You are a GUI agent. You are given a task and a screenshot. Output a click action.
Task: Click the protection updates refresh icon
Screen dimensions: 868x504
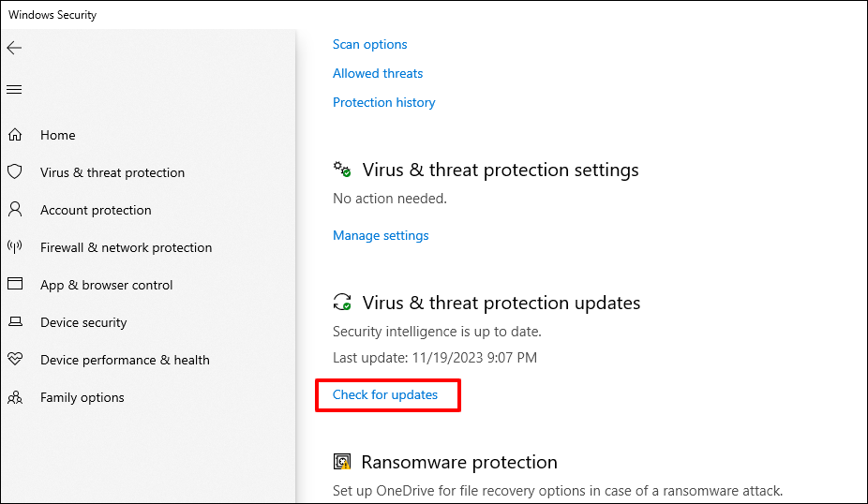coord(342,303)
